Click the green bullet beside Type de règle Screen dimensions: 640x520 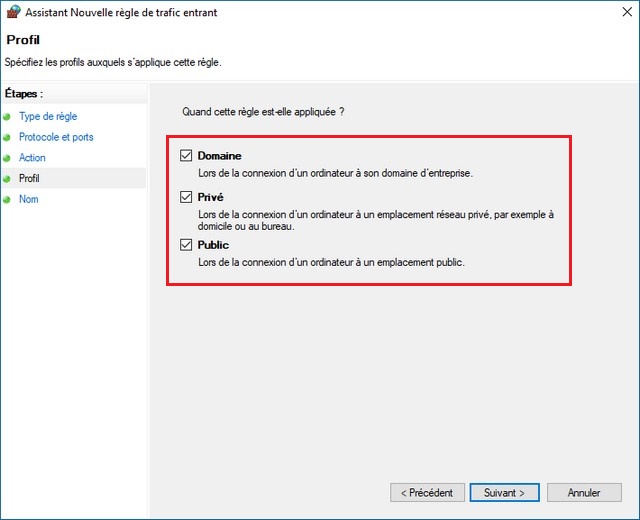(7, 117)
